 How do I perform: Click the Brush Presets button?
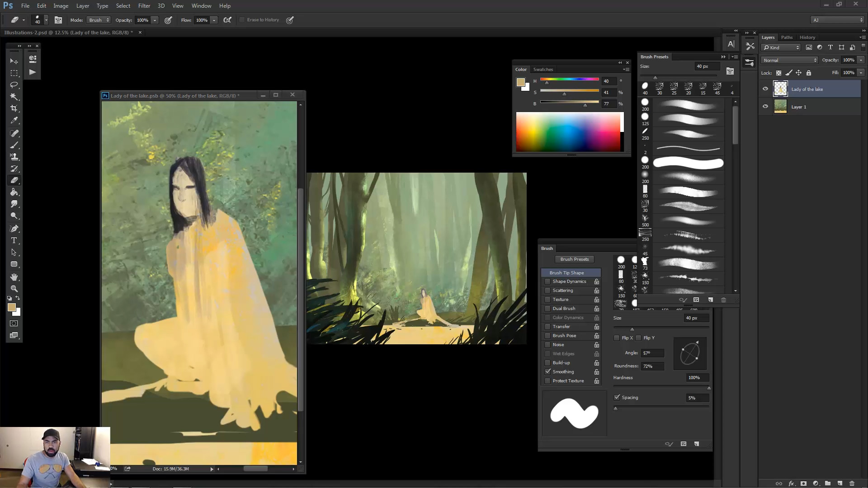(x=575, y=259)
